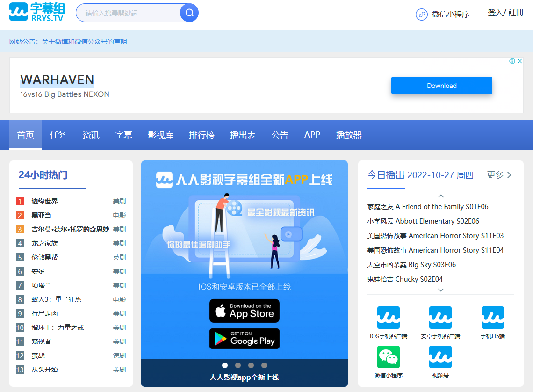Open the 资讯 navigation tab

click(91, 135)
